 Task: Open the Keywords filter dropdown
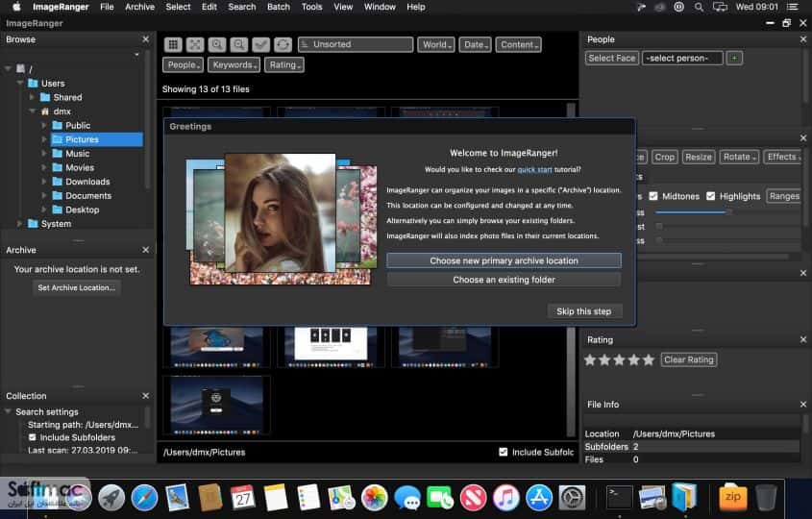point(234,64)
